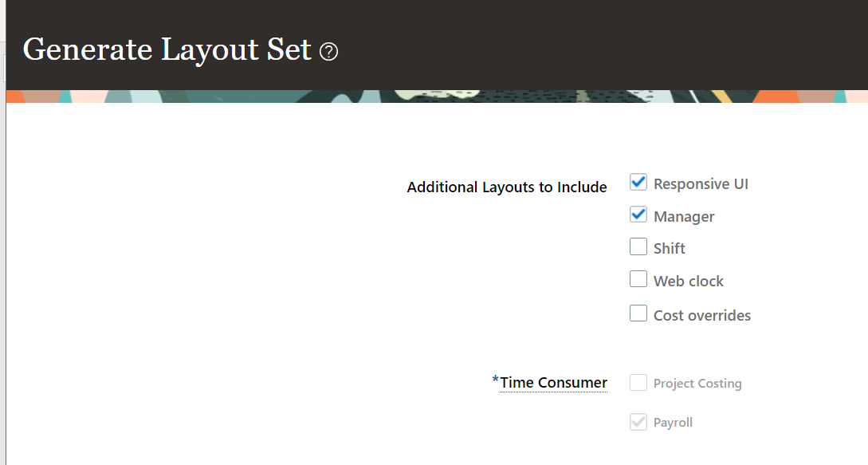Image resolution: width=868 pixels, height=465 pixels.
Task: Select the "Manager" label text
Action: [x=684, y=216]
